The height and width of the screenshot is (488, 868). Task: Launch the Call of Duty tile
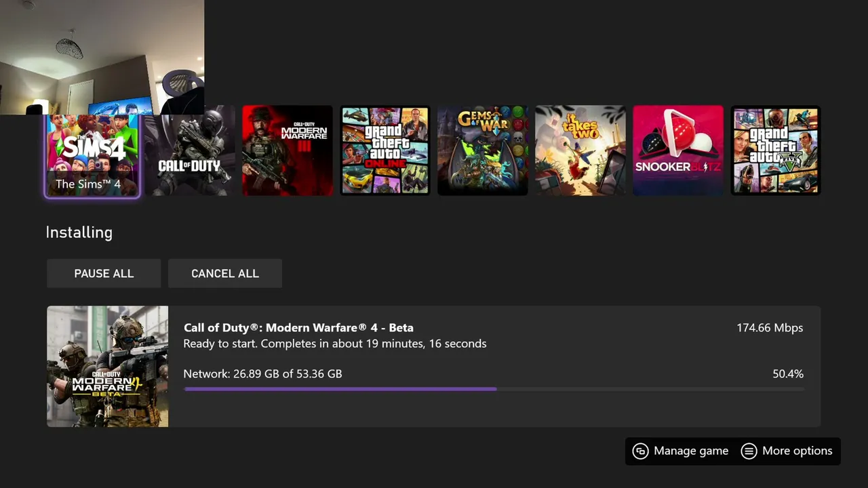[189, 150]
